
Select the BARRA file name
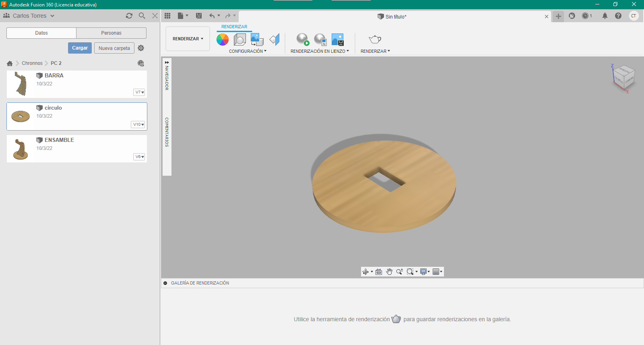(54, 75)
